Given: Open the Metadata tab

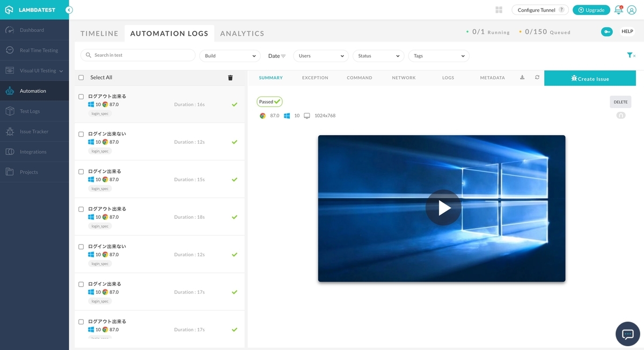Looking at the screenshot, I should [492, 78].
